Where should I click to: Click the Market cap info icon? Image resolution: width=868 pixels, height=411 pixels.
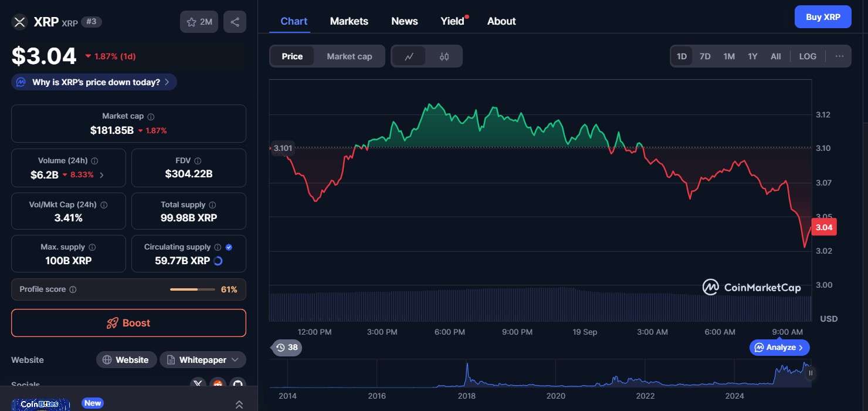coord(151,117)
